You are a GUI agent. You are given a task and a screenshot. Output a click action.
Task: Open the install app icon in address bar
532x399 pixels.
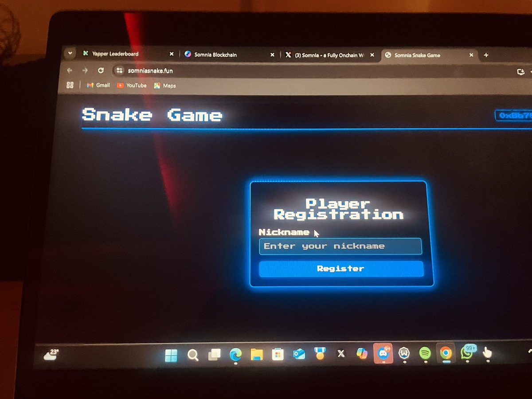(521, 71)
